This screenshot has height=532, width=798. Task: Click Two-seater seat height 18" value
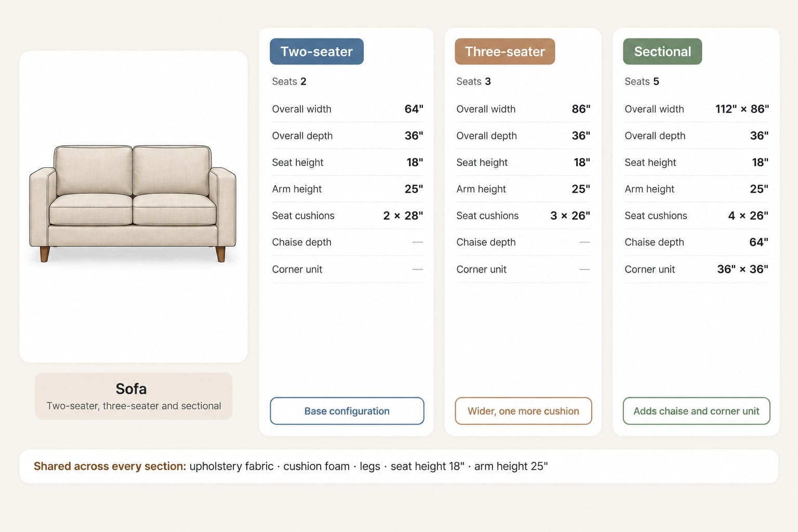pyautogui.click(x=415, y=163)
